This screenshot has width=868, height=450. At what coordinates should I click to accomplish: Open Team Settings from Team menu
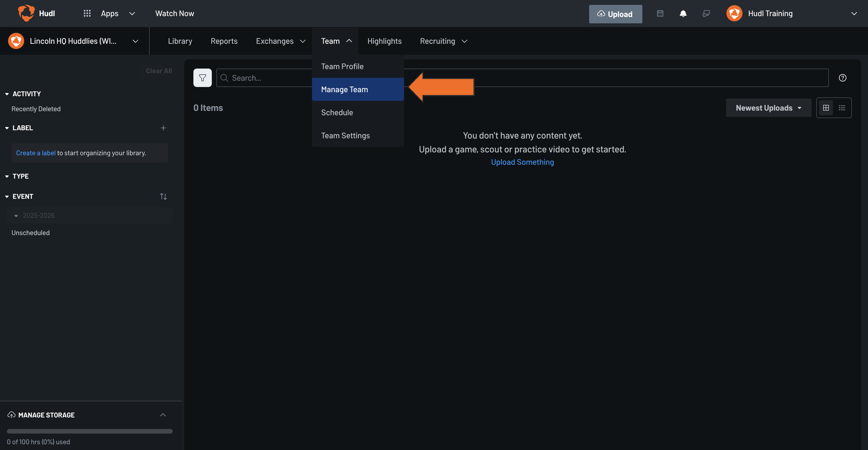(358, 135)
